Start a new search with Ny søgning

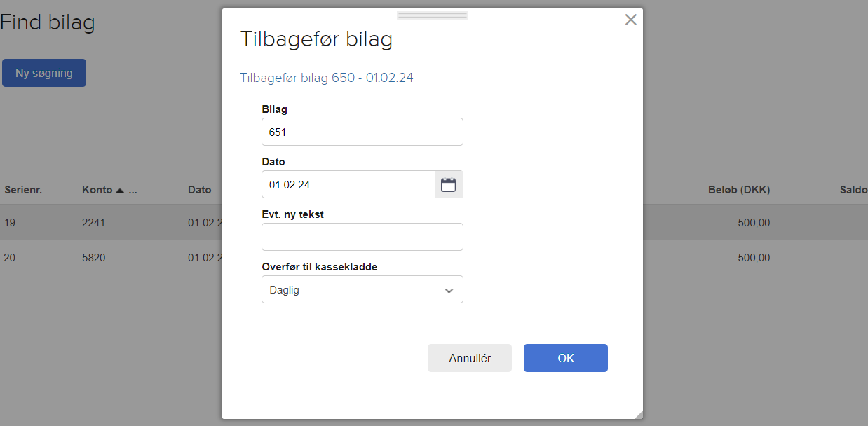pyautogui.click(x=43, y=72)
